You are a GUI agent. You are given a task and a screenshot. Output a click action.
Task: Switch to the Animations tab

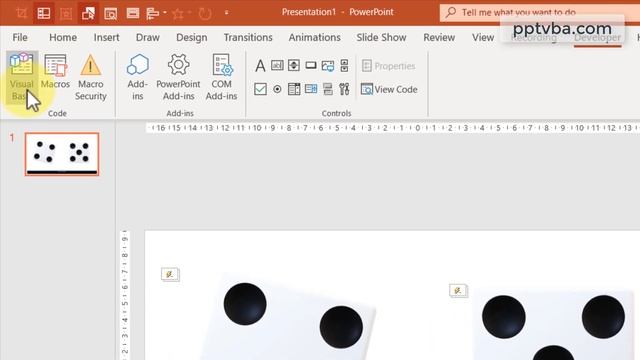pos(315,38)
